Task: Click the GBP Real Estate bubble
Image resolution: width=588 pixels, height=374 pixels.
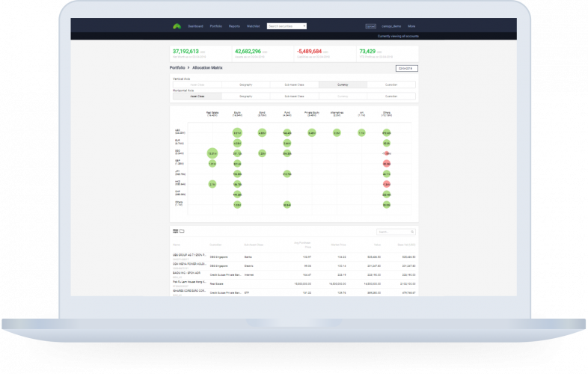Action: pyautogui.click(x=212, y=164)
